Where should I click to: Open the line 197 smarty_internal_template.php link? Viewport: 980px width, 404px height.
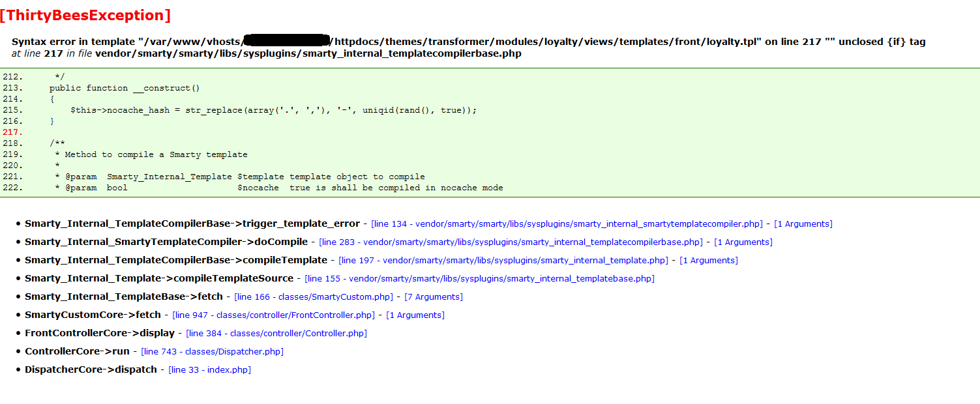coord(503,261)
